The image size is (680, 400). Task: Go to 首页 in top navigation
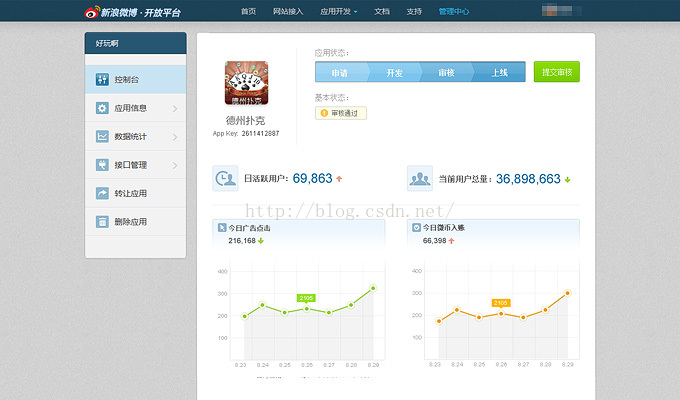click(x=248, y=12)
